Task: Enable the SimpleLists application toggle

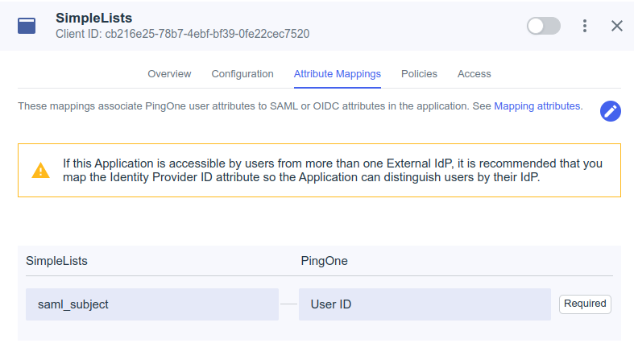Action: pyautogui.click(x=544, y=26)
